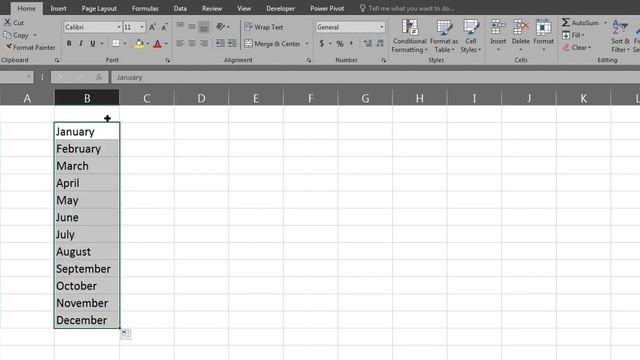Open font color dropdown arrow
The image size is (640, 360).
166,43
